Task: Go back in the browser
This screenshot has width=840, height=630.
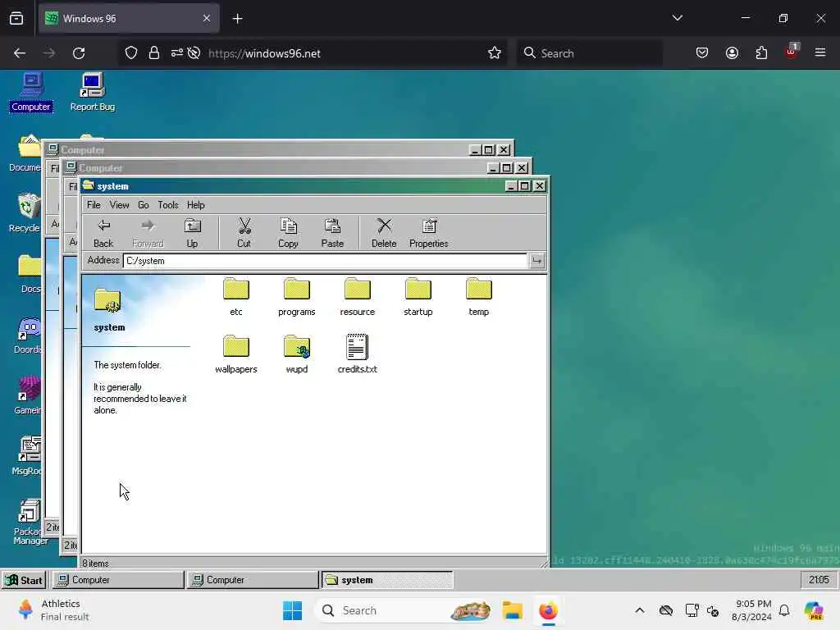Action: [20, 53]
